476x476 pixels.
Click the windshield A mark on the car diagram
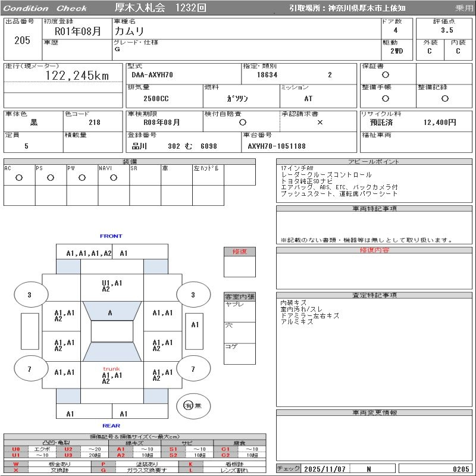pos(110,312)
